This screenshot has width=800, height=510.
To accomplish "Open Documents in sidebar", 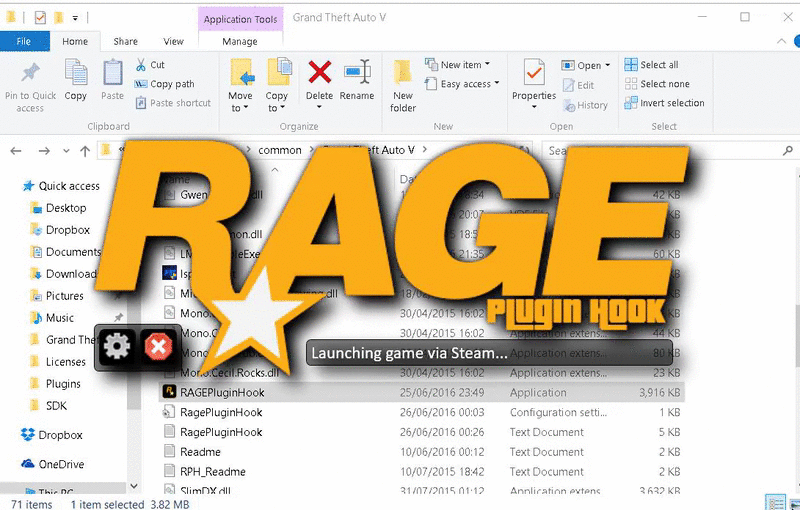I will pos(65,252).
